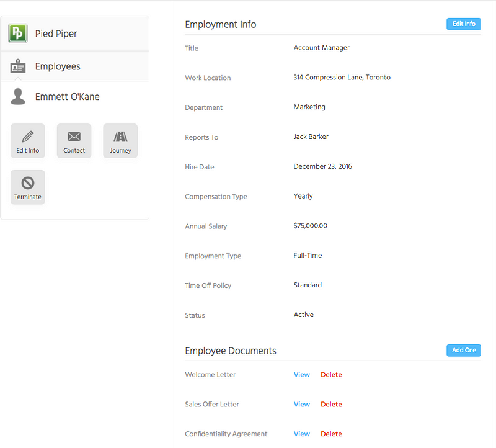Click the Reports To field label
This screenshot has width=496, height=448.
tap(201, 137)
